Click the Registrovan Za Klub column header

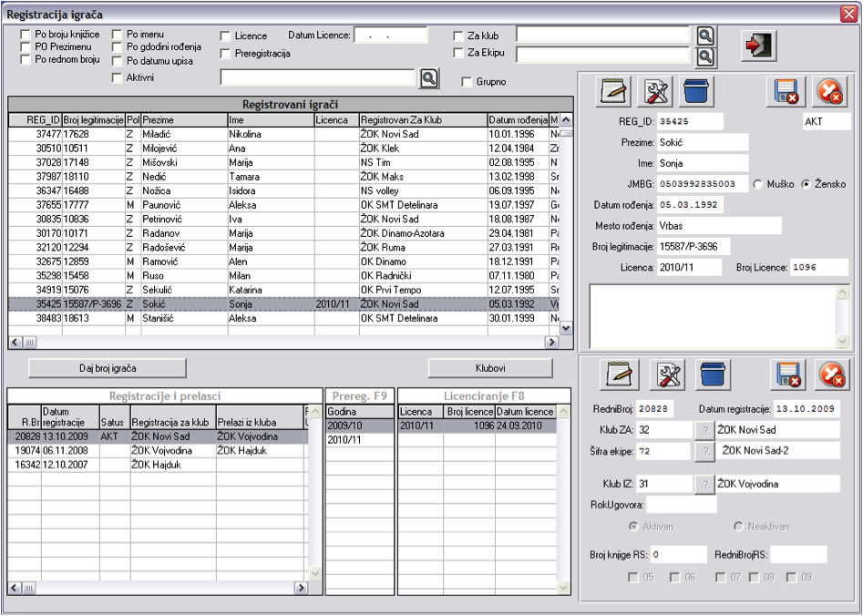click(423, 120)
